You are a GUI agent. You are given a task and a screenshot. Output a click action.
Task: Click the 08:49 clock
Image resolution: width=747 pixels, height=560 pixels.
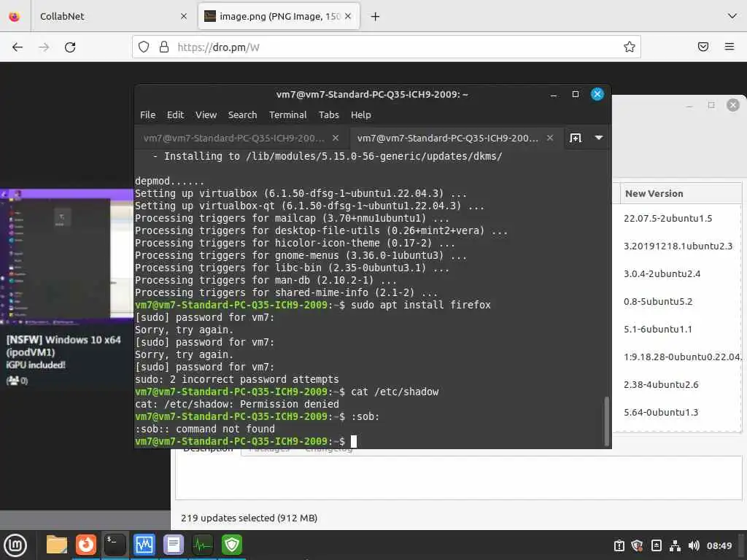[719, 545]
